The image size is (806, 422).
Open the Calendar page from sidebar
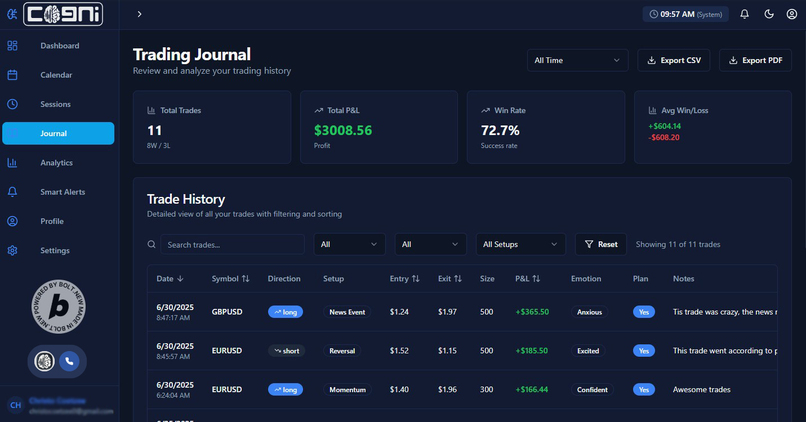pos(58,75)
